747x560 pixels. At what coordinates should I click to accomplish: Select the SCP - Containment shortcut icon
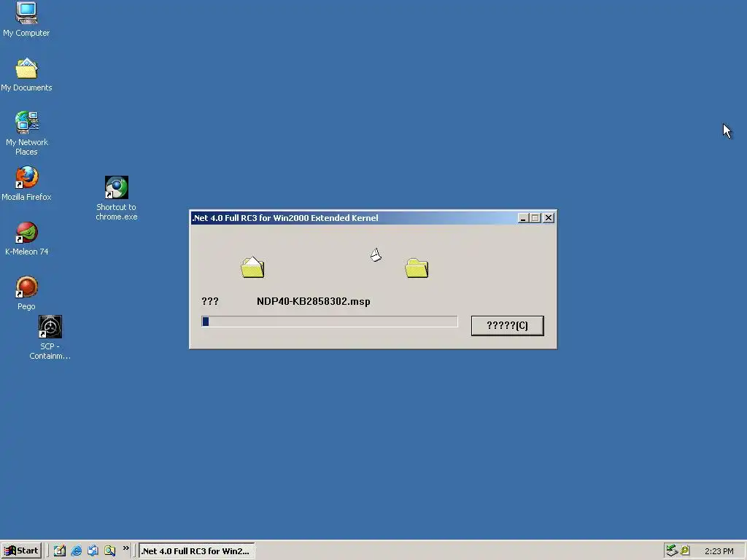click(50, 337)
